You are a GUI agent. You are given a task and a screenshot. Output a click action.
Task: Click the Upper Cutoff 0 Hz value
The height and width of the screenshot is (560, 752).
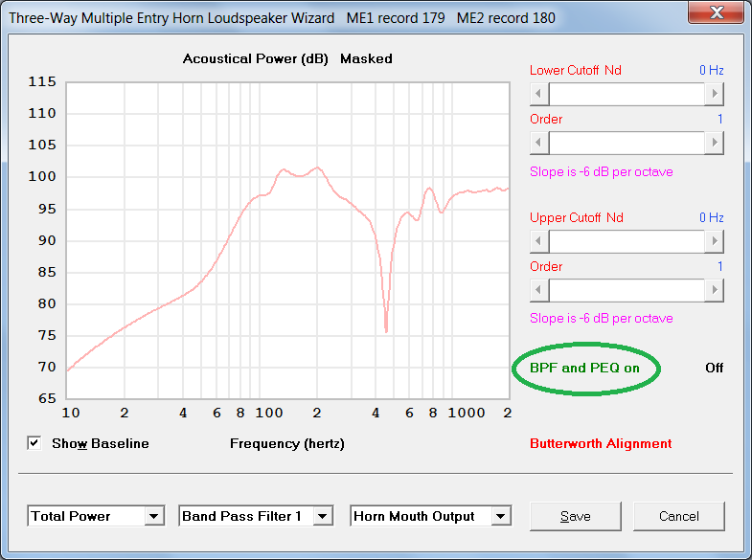(x=711, y=218)
